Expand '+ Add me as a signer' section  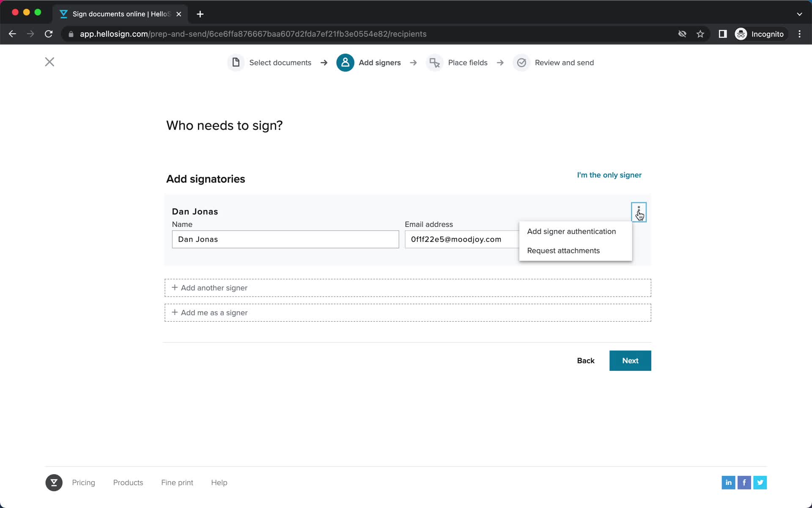pos(407,312)
